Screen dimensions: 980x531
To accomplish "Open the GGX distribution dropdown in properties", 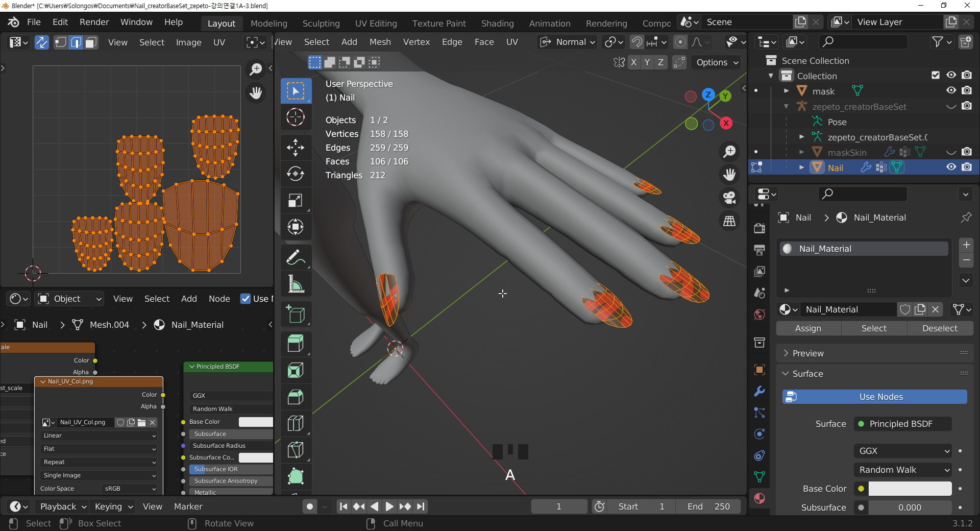I will pyautogui.click(x=902, y=451).
